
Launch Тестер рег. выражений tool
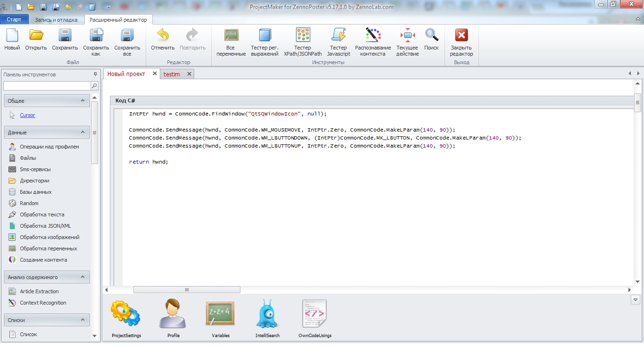(264, 42)
